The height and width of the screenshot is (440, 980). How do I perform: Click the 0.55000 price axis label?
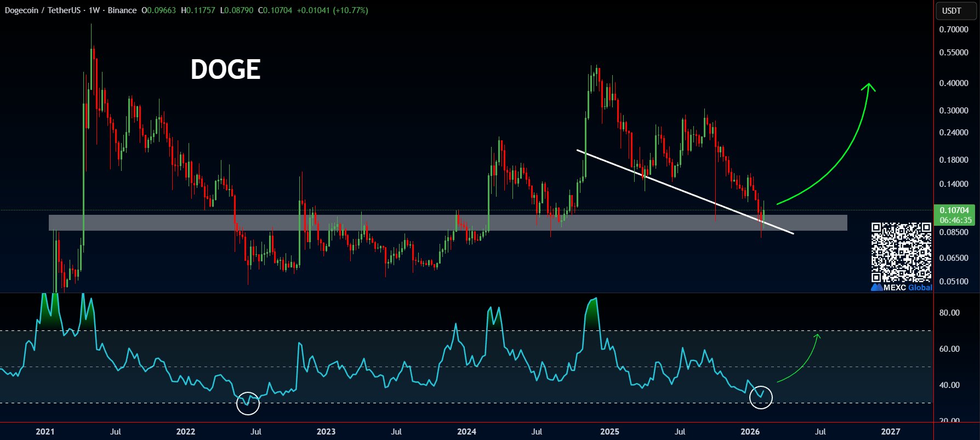click(x=954, y=53)
